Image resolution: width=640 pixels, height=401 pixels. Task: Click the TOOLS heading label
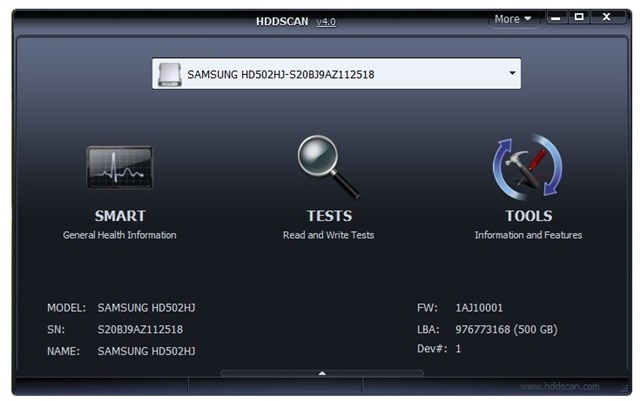(x=529, y=216)
